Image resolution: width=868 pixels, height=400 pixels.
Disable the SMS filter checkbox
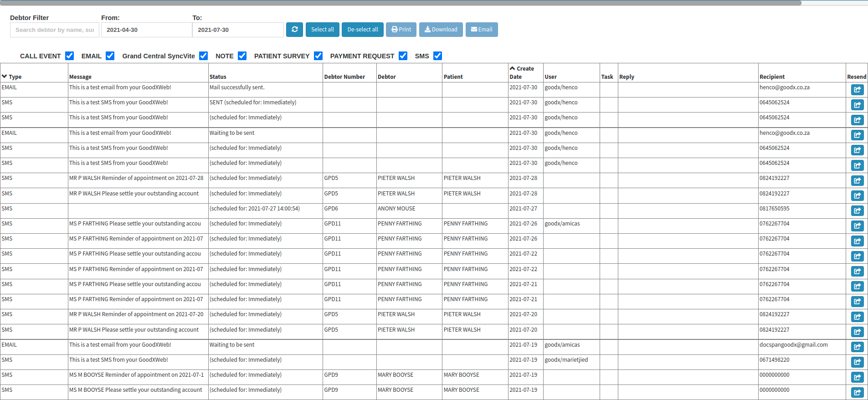click(x=437, y=56)
